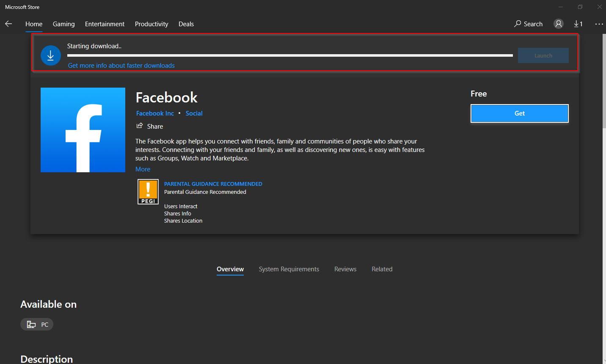Viewport: 606px width, 364px height.
Task: Click the Share icon under Facebook title
Action: tap(140, 126)
